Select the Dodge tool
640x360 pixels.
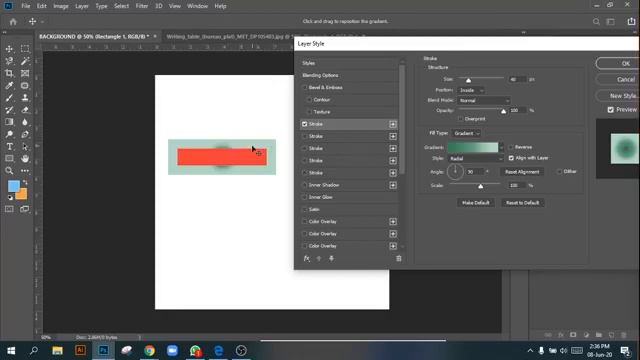(x=9, y=134)
